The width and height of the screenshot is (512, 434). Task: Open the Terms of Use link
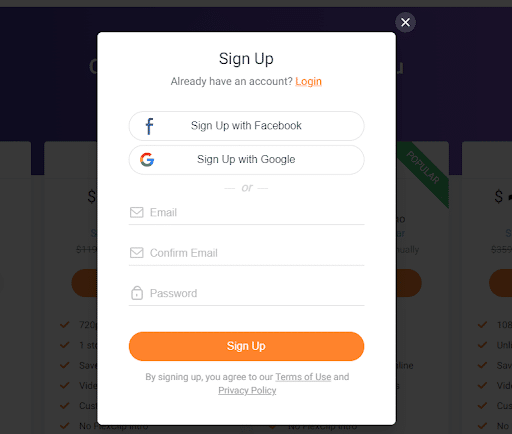coord(303,377)
